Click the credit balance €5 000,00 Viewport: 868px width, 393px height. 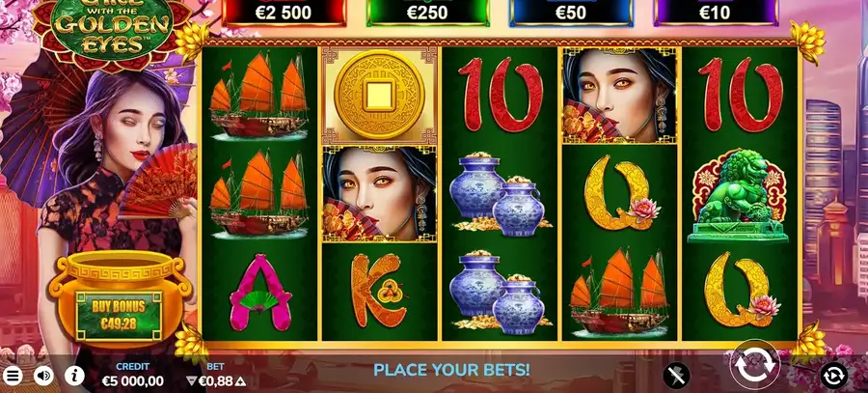[x=133, y=381]
